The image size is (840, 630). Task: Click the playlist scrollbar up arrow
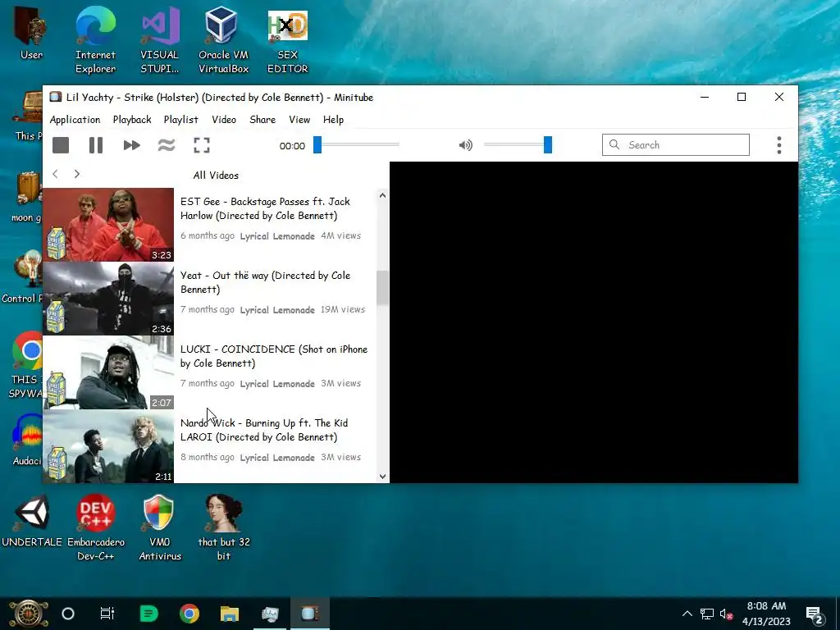[x=382, y=195]
